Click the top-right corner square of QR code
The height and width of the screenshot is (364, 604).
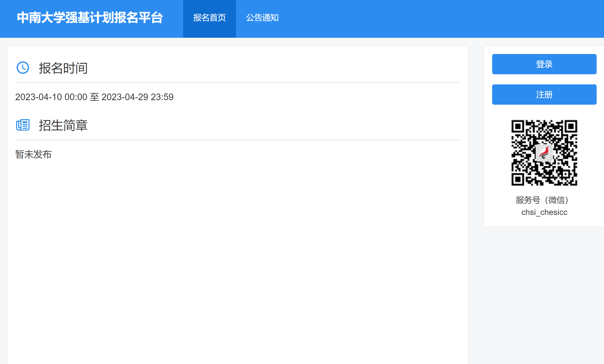[x=571, y=126]
